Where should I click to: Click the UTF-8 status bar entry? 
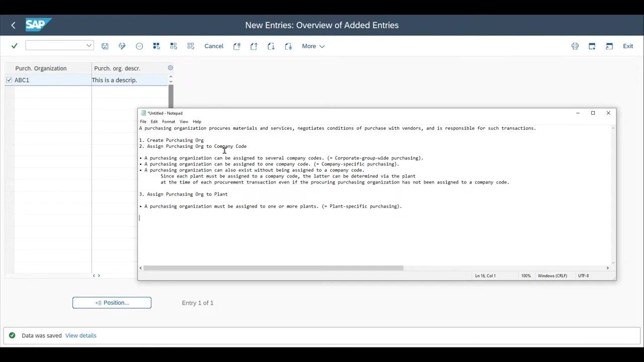pyautogui.click(x=584, y=276)
